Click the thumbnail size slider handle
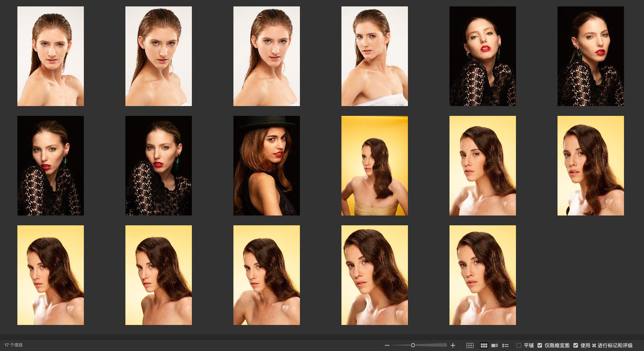 413,345
